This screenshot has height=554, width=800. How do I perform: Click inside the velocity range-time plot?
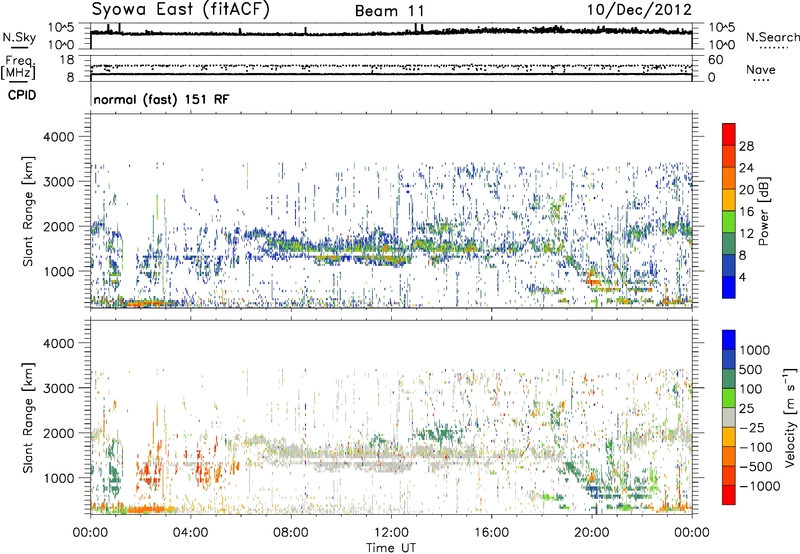(x=391, y=417)
